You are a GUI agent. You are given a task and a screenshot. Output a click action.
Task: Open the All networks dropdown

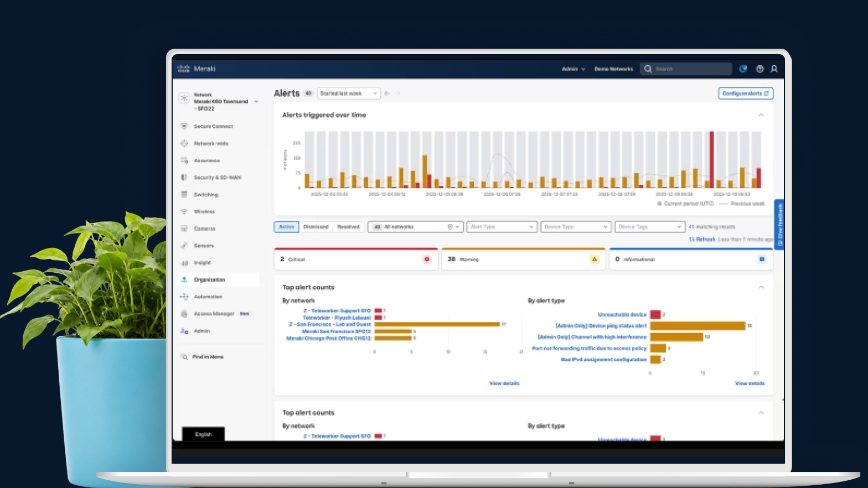[x=415, y=227]
